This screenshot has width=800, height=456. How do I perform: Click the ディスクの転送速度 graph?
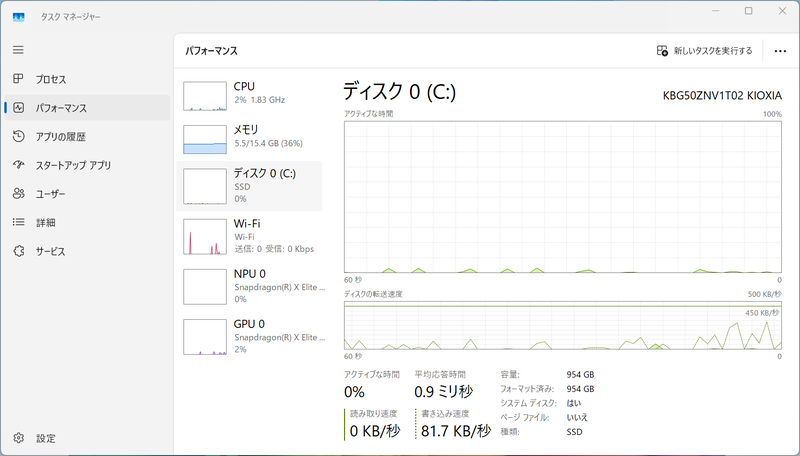pyautogui.click(x=563, y=325)
